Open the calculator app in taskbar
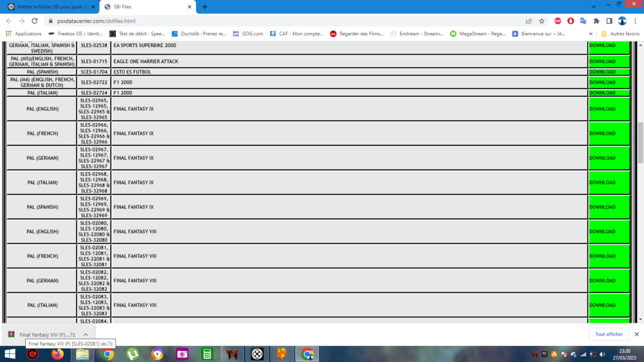This screenshot has height=362, width=644. (207, 354)
